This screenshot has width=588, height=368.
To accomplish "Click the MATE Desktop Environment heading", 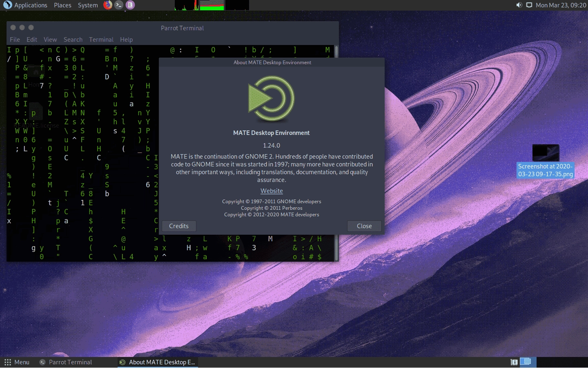I will click(x=272, y=133).
